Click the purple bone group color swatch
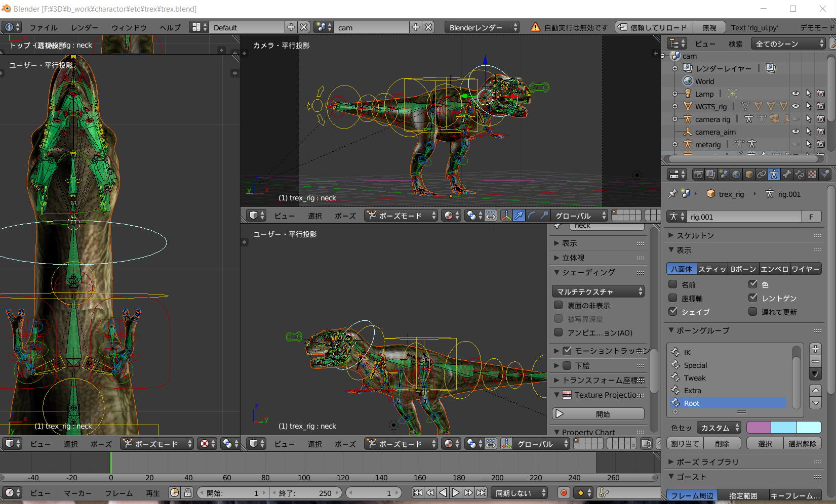Screen dimensions: 836x504 point(759,428)
